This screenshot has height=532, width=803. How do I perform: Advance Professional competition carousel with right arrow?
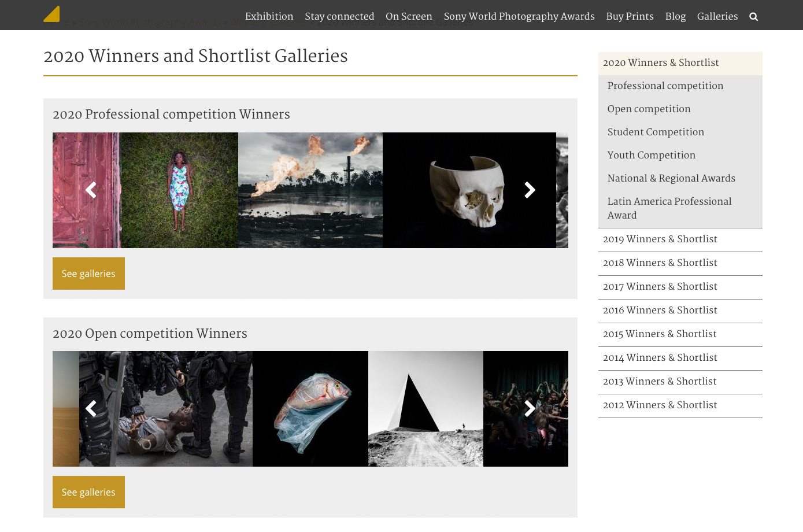(530, 190)
